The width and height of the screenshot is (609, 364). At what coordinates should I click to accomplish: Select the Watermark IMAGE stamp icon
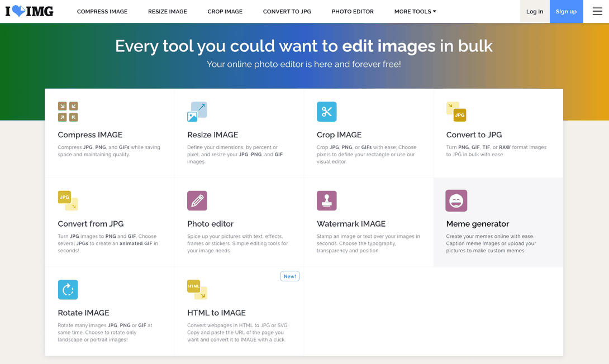pyautogui.click(x=327, y=200)
